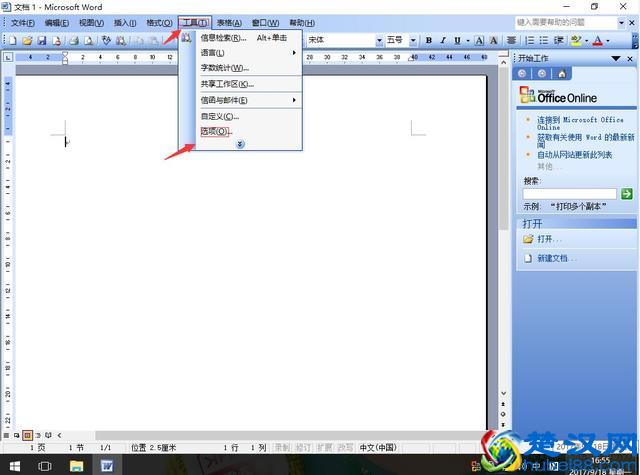Click the task pane Back arrow icon
This screenshot has height=475, width=640.
pyautogui.click(x=522, y=73)
